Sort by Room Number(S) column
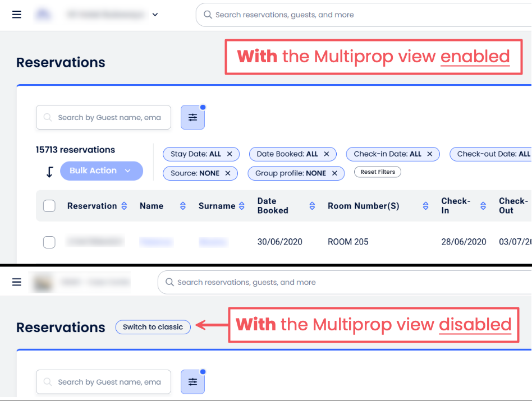The image size is (532, 401). pos(426,206)
